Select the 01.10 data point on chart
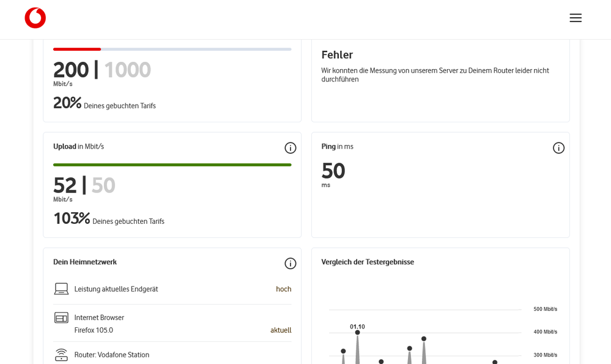 pos(357,332)
